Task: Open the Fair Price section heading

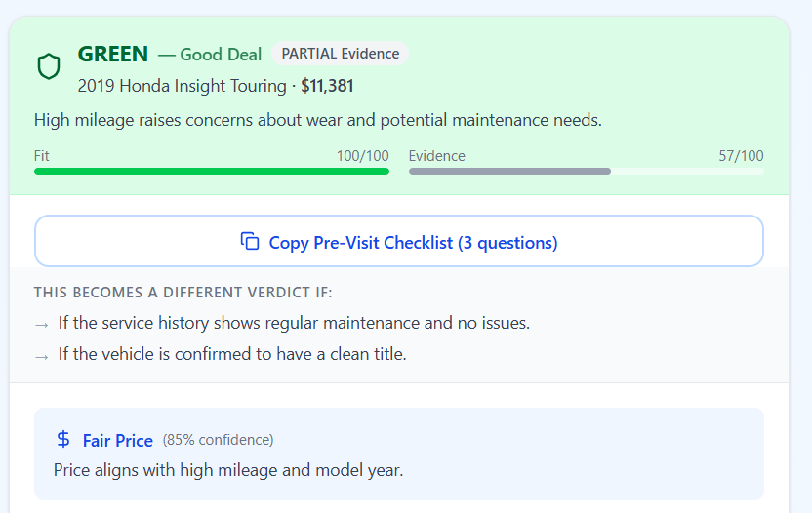Action: pyautogui.click(x=117, y=441)
